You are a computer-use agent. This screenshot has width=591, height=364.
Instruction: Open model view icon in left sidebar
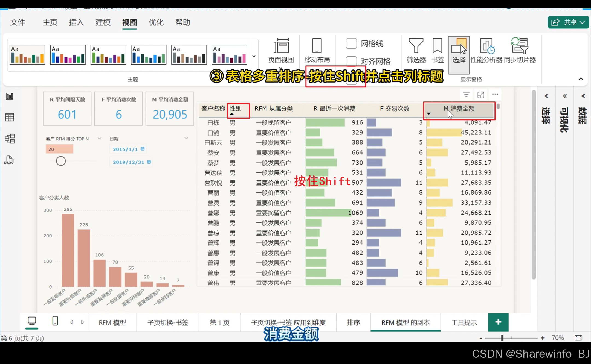[x=10, y=139]
